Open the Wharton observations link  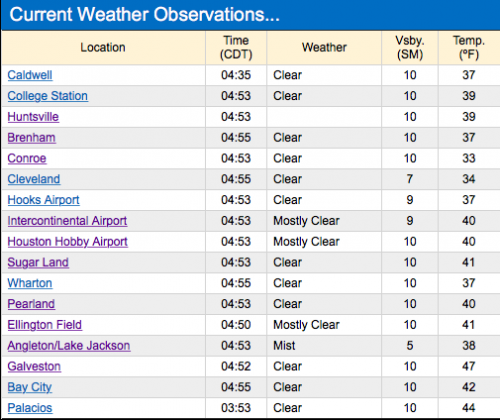[30, 283]
